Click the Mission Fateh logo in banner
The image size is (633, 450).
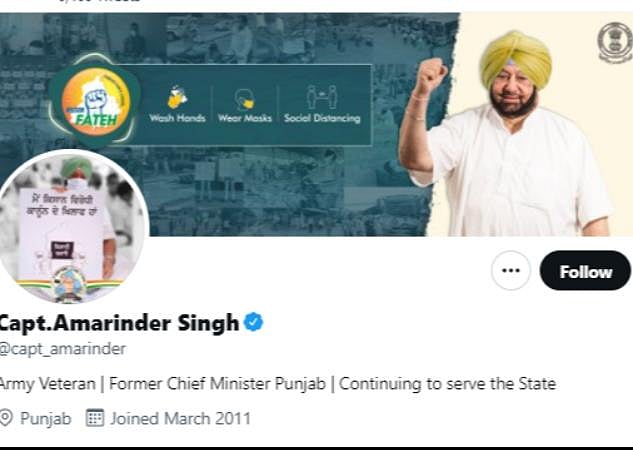(x=96, y=101)
